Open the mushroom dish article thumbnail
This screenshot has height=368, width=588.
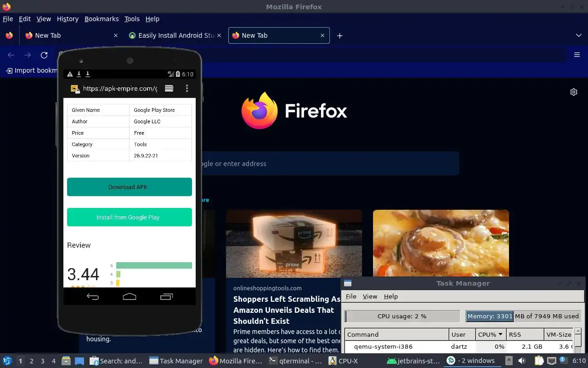coord(441,243)
